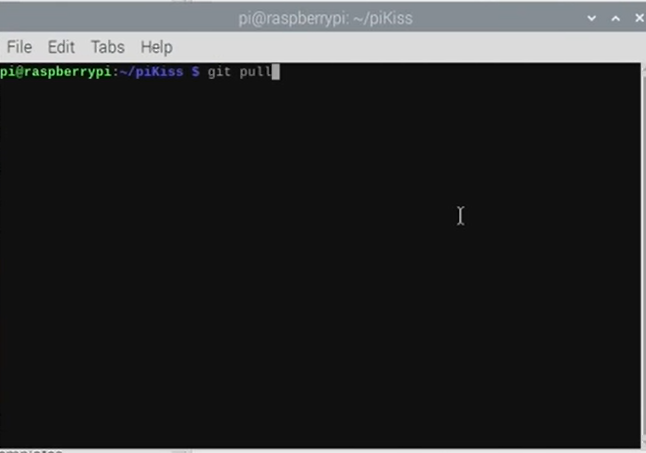Click the $ prompt symbol
Viewport: 646px width, 453px height.
(x=195, y=72)
